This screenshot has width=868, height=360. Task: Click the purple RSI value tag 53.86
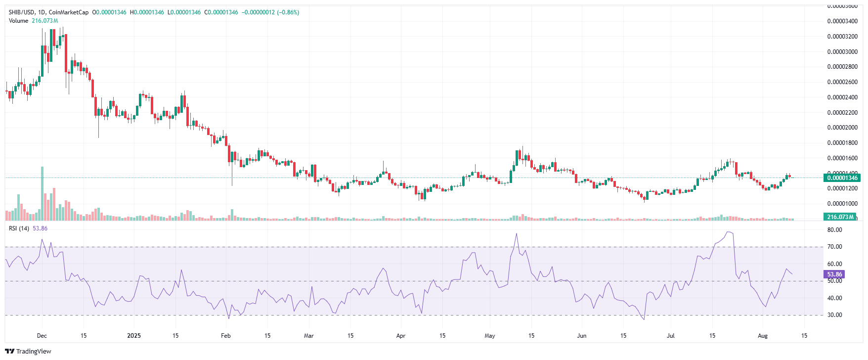(834, 274)
